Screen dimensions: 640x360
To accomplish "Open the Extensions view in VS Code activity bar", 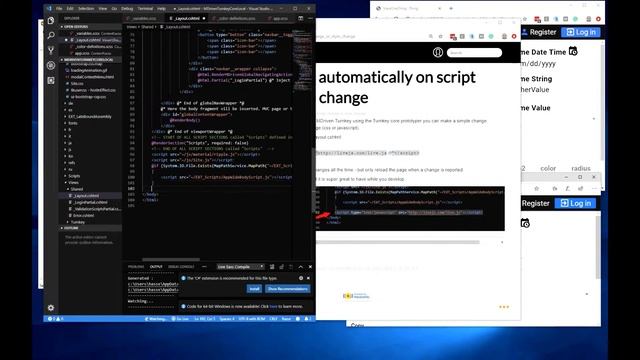I will coord(51,80).
